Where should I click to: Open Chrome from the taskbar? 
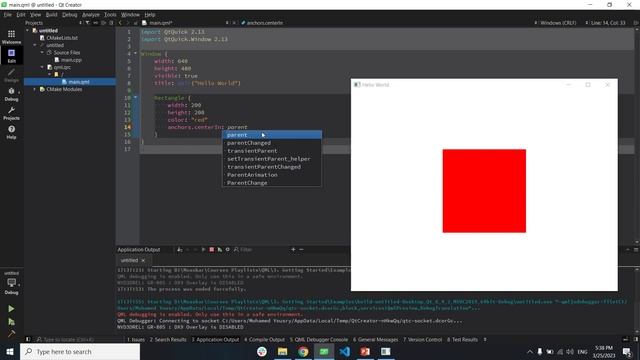click(303, 351)
